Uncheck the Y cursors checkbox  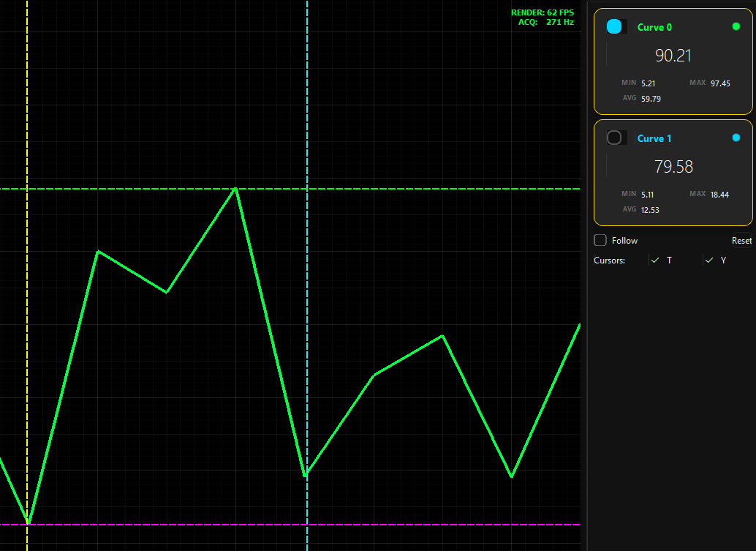(x=709, y=260)
